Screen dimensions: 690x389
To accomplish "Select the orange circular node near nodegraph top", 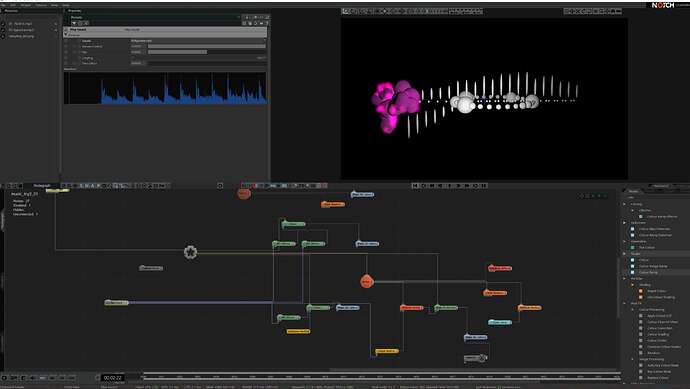I will [244, 193].
